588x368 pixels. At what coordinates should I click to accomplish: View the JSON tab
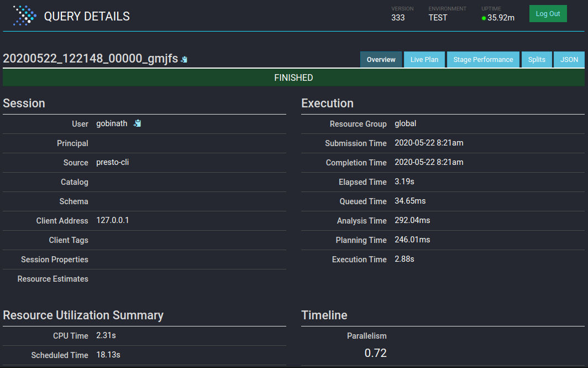pyautogui.click(x=569, y=60)
